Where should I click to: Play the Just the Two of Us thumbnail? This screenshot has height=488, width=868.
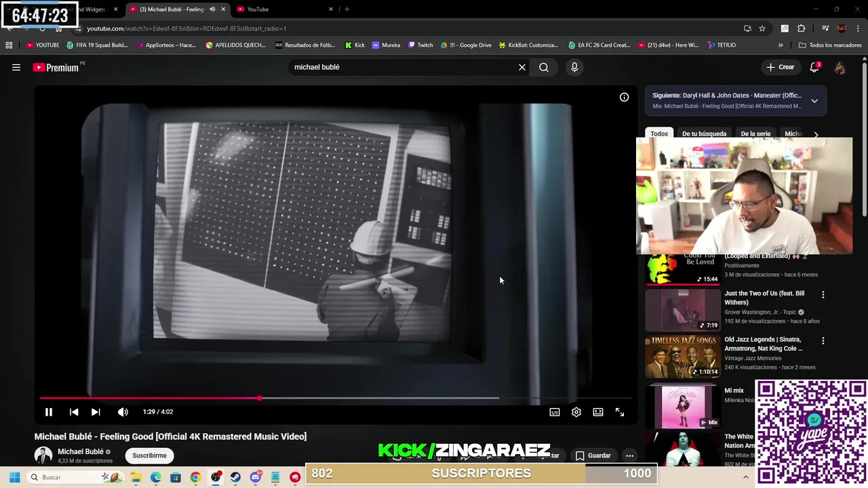[x=682, y=311]
